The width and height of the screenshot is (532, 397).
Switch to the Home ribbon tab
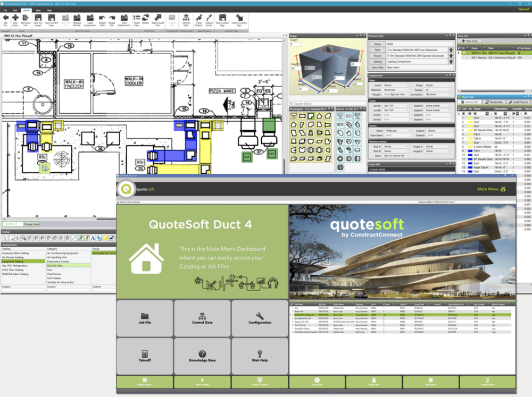tap(26, 10)
